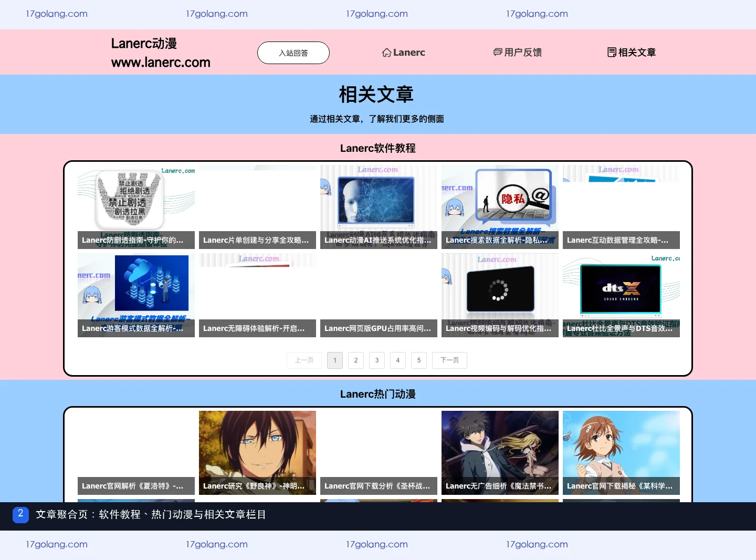Click the Lanerc软件教程 section heading
756x560 pixels.
(x=378, y=148)
